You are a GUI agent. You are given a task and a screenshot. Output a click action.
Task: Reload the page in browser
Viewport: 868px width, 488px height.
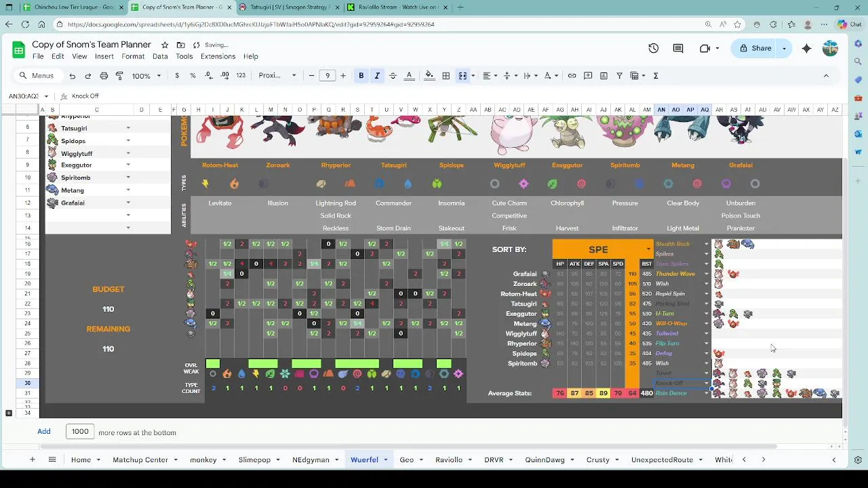click(x=25, y=24)
